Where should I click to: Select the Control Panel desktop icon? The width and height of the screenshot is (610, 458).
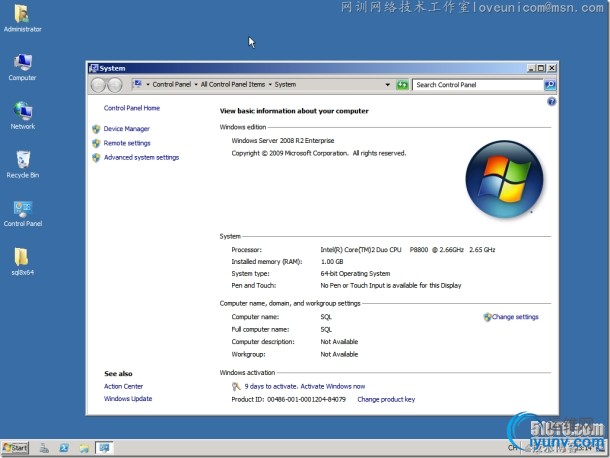(x=23, y=213)
